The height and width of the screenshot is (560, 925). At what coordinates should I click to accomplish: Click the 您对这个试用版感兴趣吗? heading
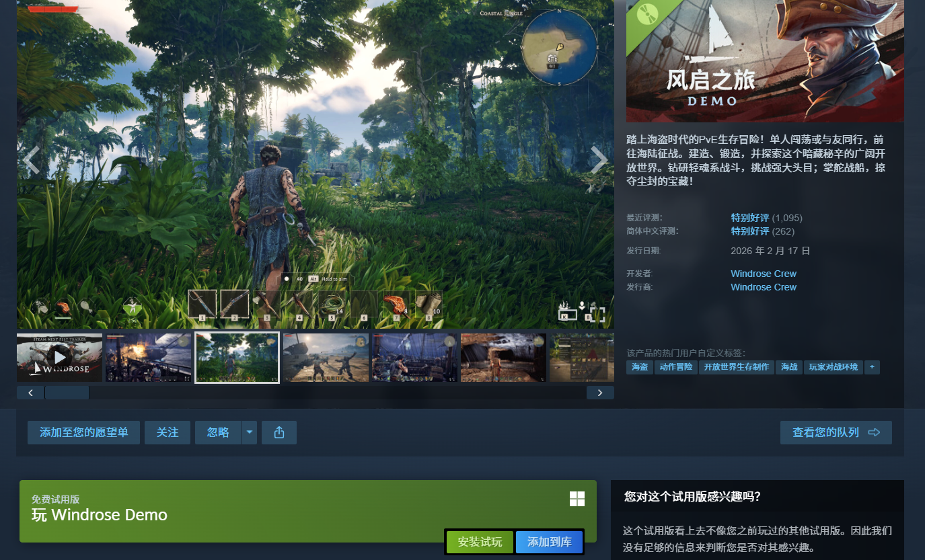[693, 497]
